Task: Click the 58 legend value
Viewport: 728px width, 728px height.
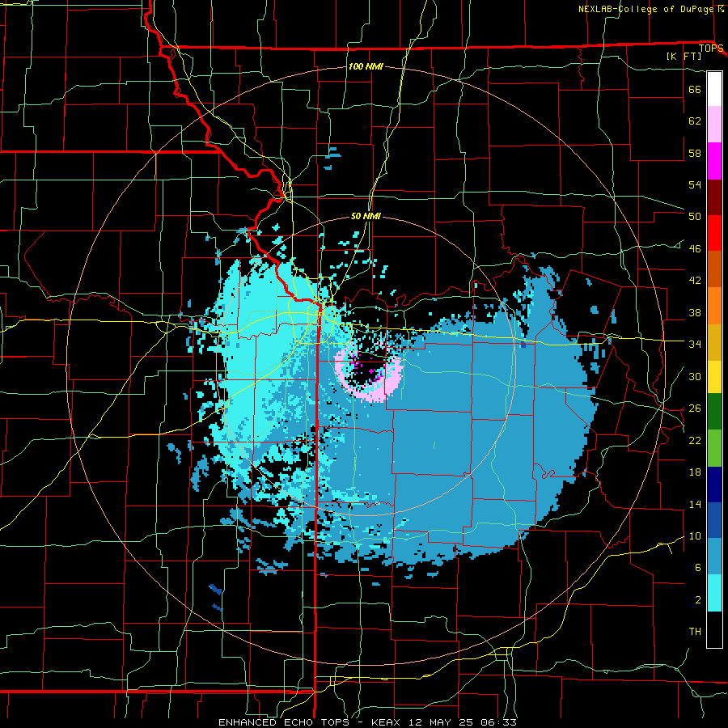Action: (x=695, y=153)
